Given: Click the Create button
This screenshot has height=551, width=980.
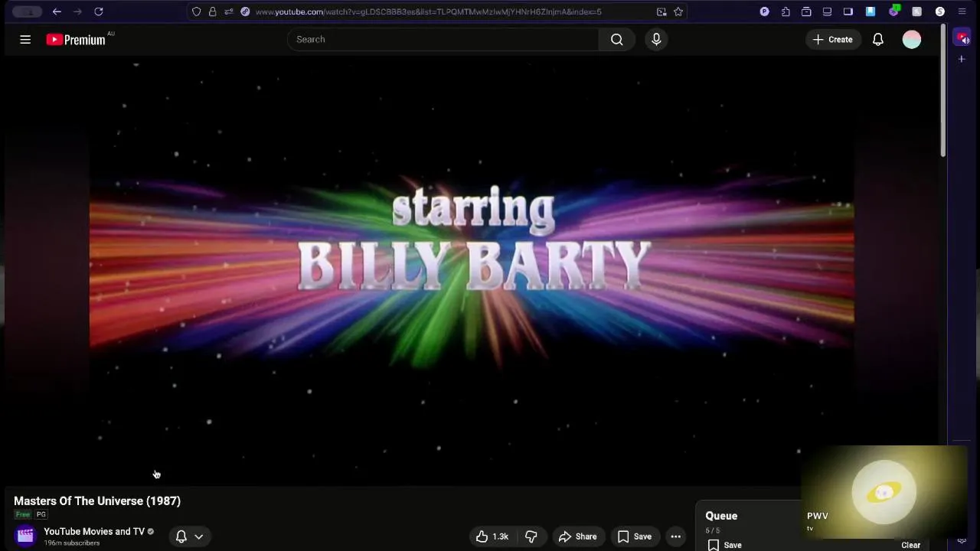Looking at the screenshot, I should (833, 40).
